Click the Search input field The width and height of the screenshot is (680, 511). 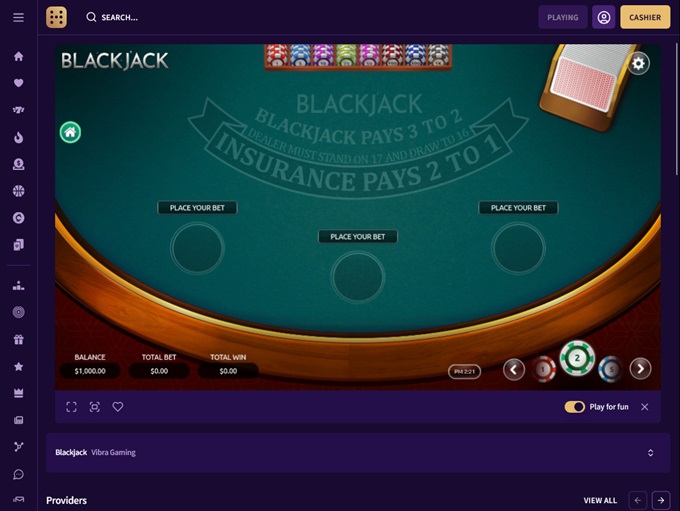pyautogui.click(x=119, y=17)
